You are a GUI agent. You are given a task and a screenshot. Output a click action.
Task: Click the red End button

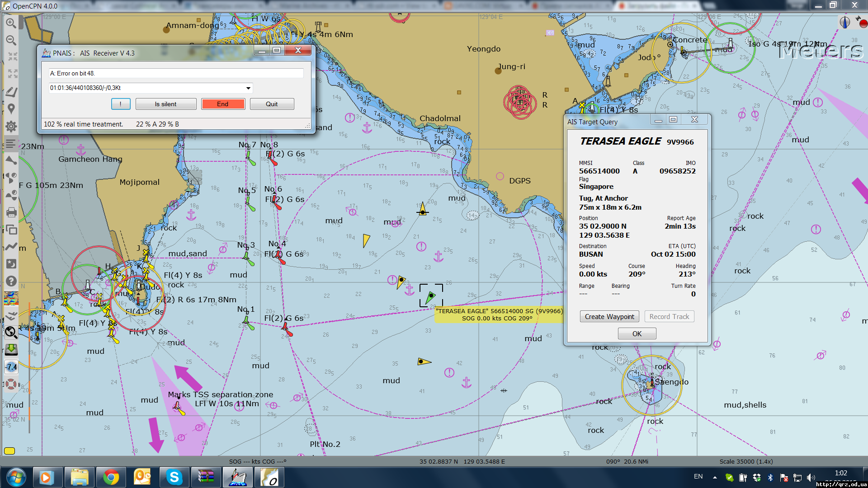click(x=223, y=104)
